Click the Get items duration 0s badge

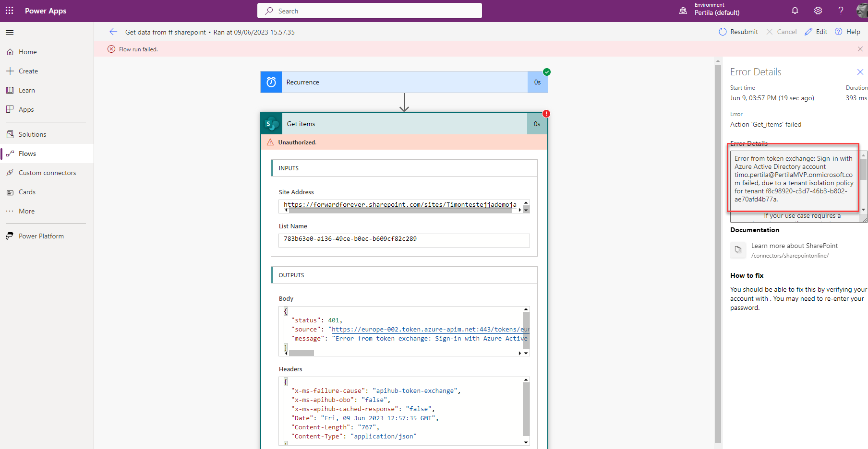537,124
